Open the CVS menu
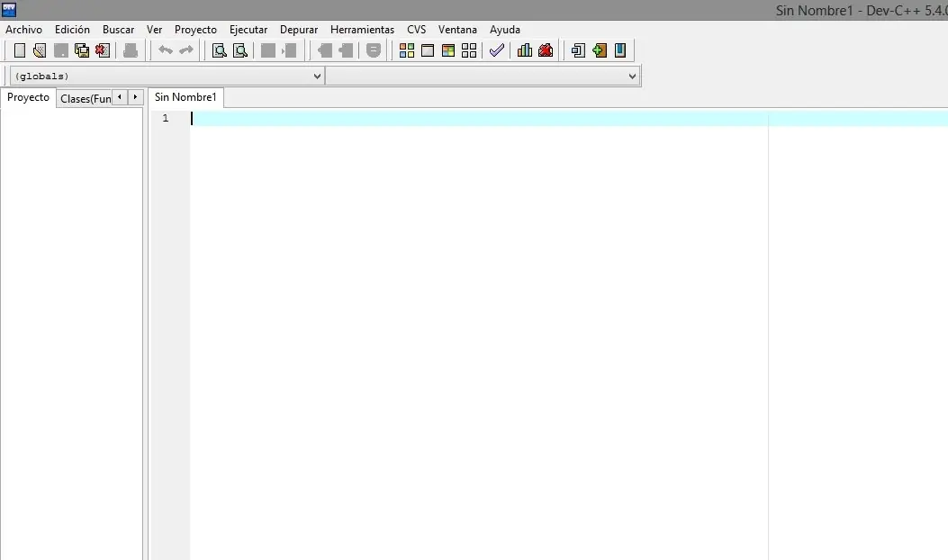This screenshot has height=560, width=948. click(x=417, y=30)
